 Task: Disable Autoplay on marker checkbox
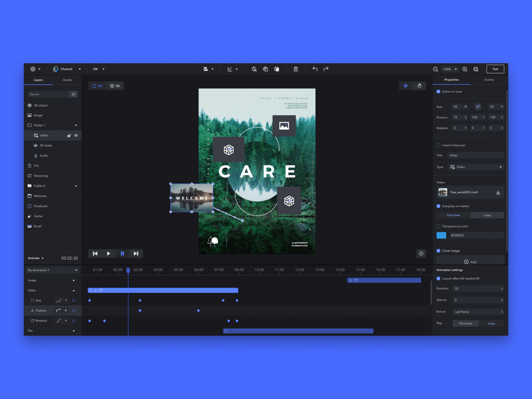tap(438, 206)
